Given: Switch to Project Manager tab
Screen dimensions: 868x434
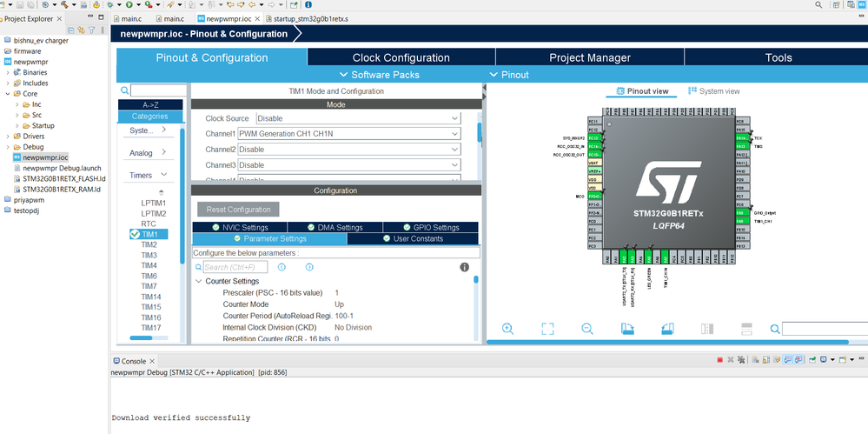Looking at the screenshot, I should coord(590,57).
